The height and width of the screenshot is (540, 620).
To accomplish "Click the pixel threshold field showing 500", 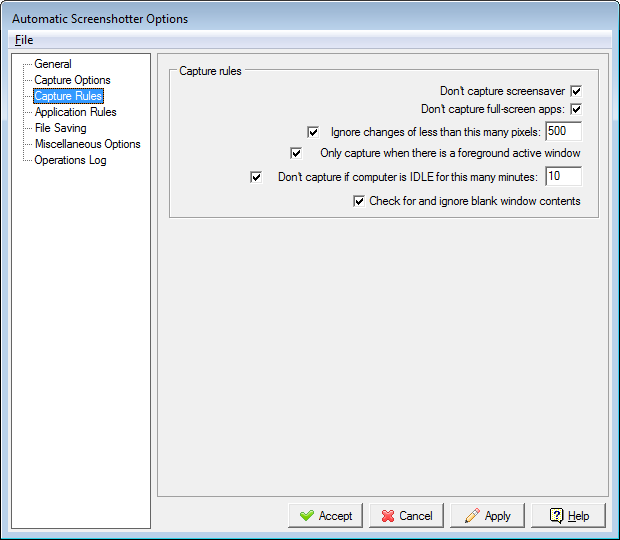I will [x=563, y=132].
